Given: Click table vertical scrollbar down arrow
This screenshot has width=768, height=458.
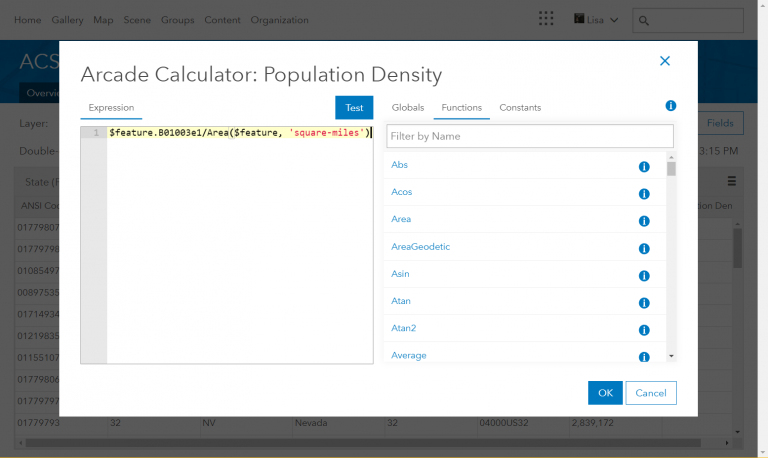Looking at the screenshot, I should [x=737, y=432].
